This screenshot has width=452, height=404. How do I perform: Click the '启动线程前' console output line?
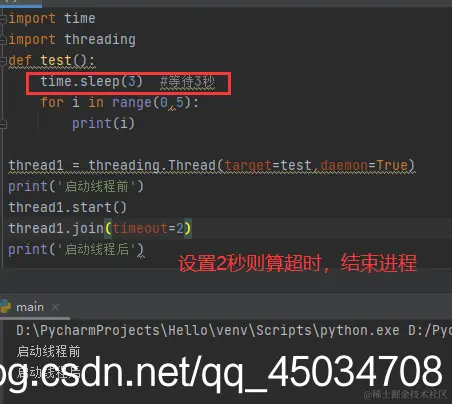pyautogui.click(x=49, y=351)
